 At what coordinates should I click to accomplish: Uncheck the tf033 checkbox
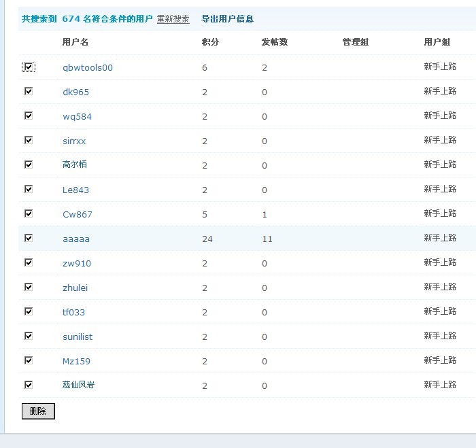point(29,312)
